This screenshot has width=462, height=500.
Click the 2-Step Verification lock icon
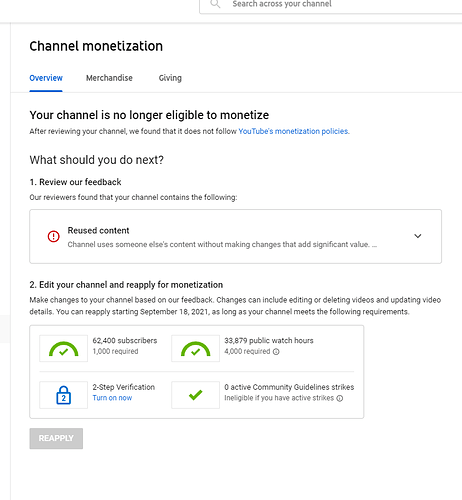tap(63, 395)
